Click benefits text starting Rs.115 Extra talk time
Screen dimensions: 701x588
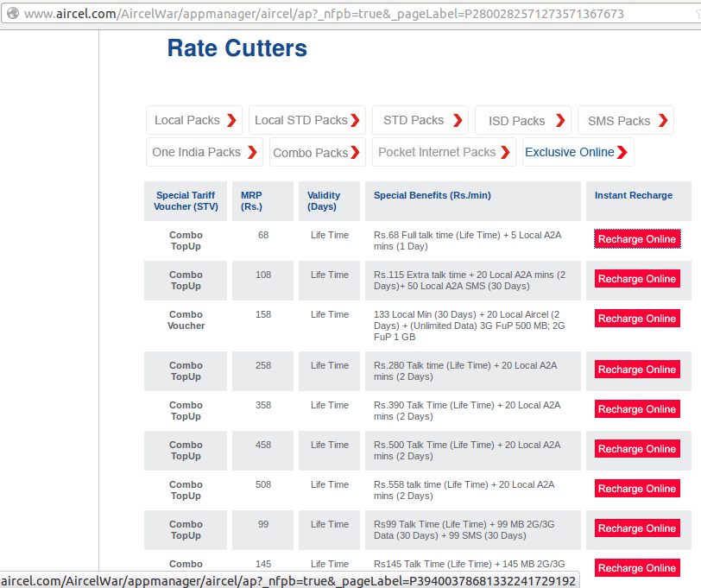pos(470,281)
